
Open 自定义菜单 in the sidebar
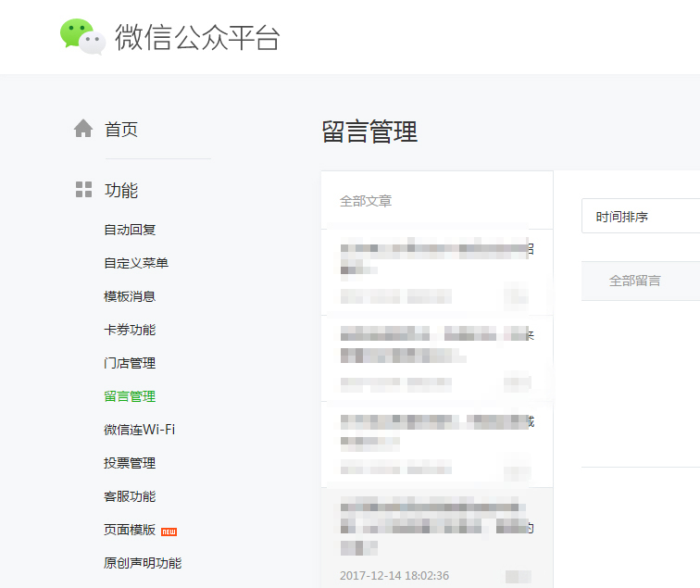pyautogui.click(x=136, y=263)
